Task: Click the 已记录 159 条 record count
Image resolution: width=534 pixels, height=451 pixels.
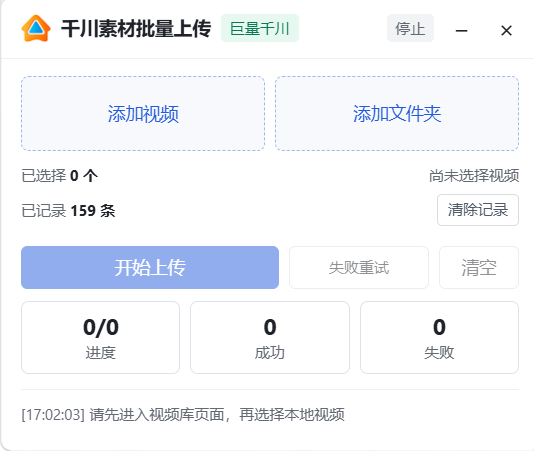Action: (68, 211)
